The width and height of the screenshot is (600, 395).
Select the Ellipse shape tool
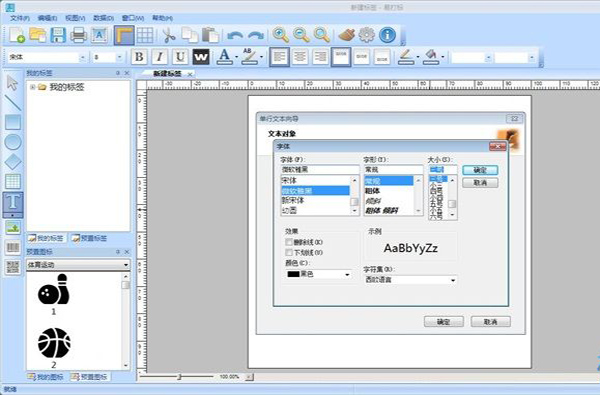coord(13,142)
